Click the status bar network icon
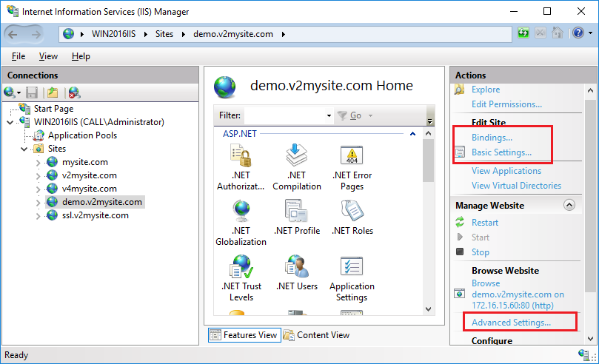The height and width of the screenshot is (364, 599). point(584,355)
